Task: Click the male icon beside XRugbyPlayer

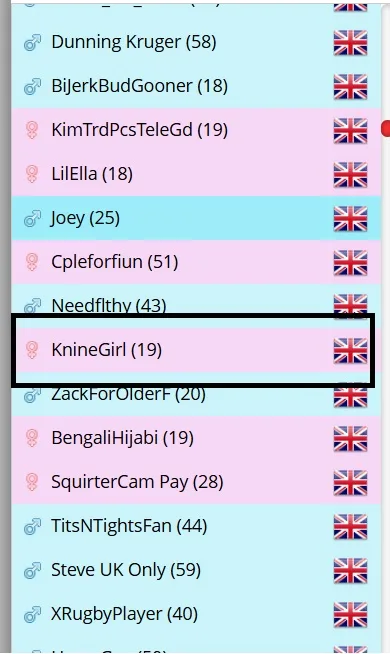Action: tap(32, 614)
